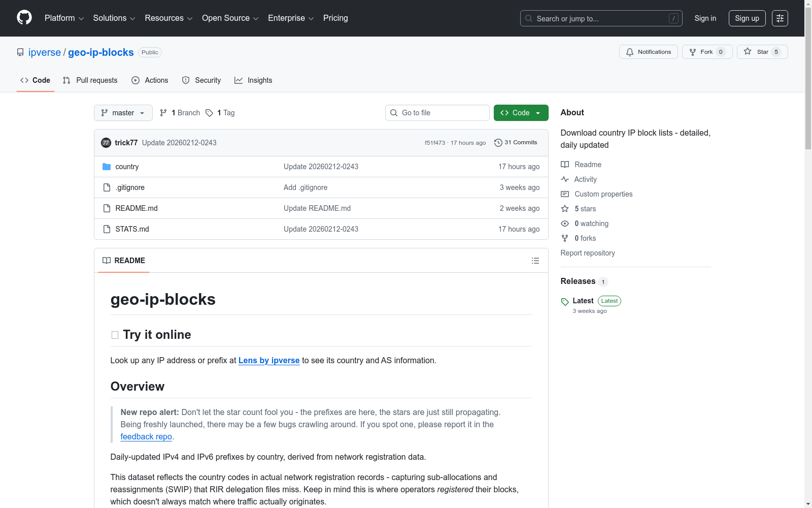
Task: Click the star icon beside 5 stars
Action: coord(565,209)
